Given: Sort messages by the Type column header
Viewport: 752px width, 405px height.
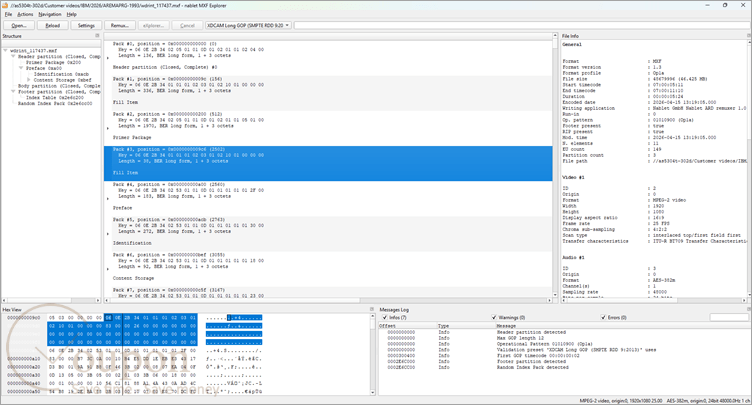Looking at the screenshot, I should click(x=466, y=326).
